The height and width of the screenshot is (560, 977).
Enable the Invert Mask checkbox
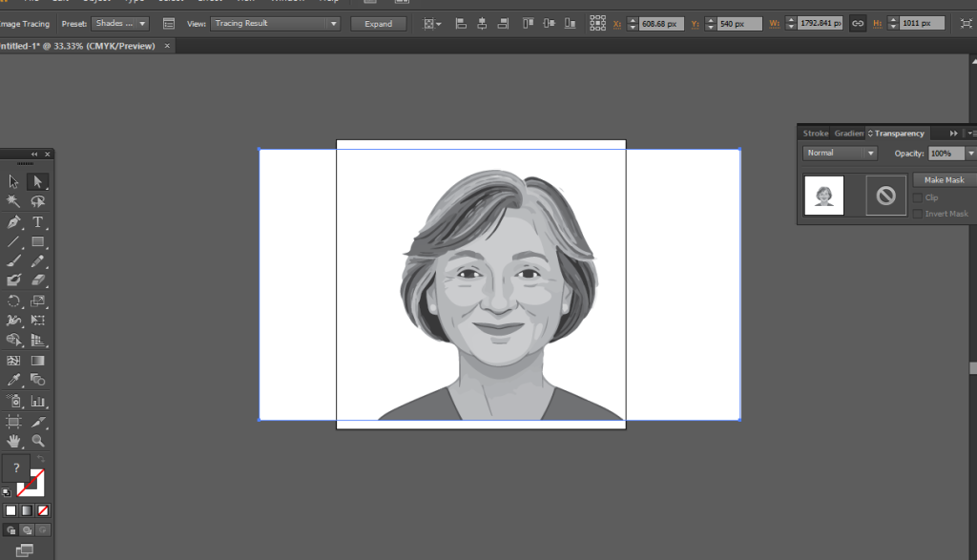(918, 214)
